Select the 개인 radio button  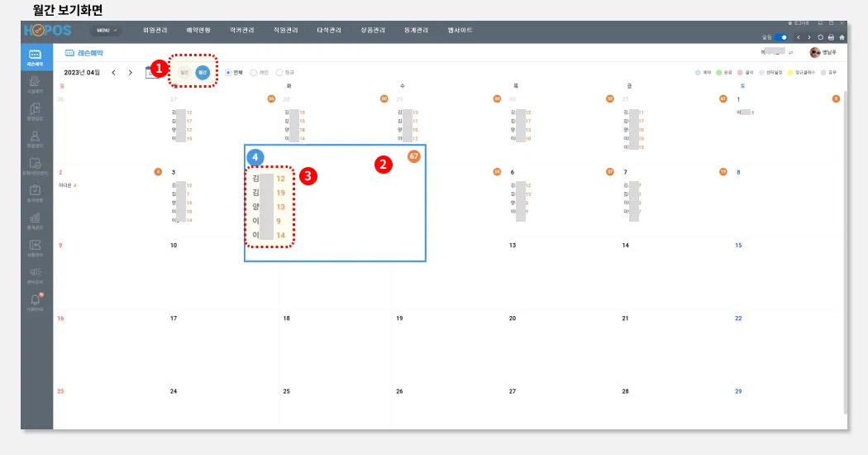click(254, 73)
